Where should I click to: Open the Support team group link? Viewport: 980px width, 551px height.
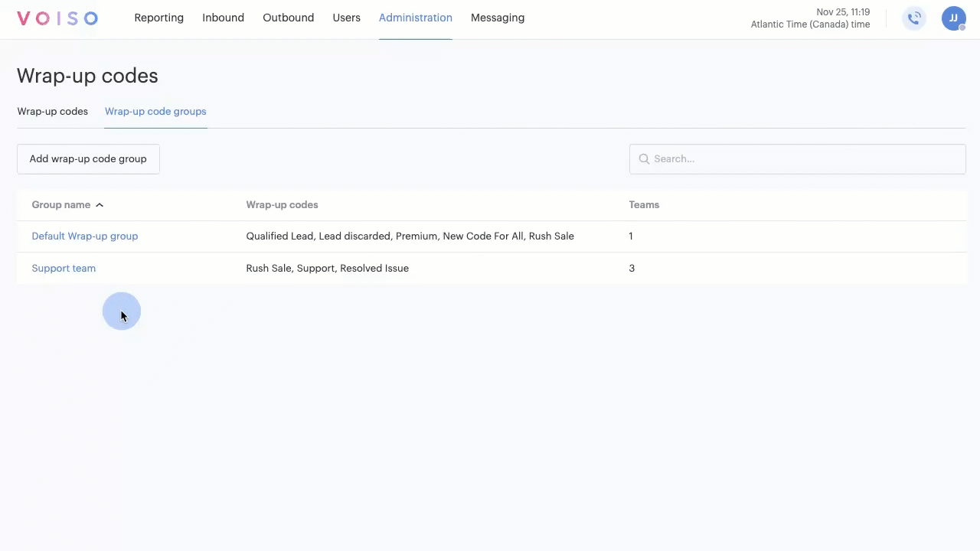(64, 269)
